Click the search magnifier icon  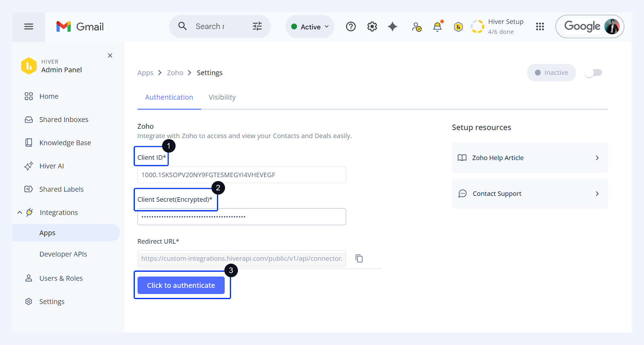[x=182, y=26]
